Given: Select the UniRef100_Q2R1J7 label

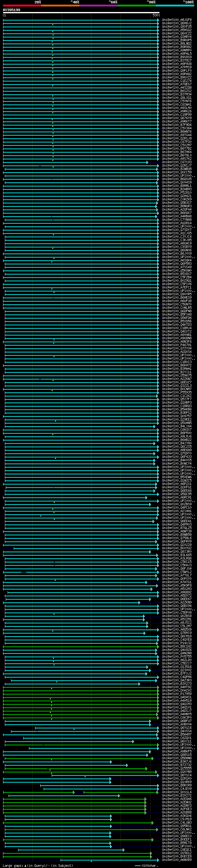Looking at the screenshot, I should 177,165.
